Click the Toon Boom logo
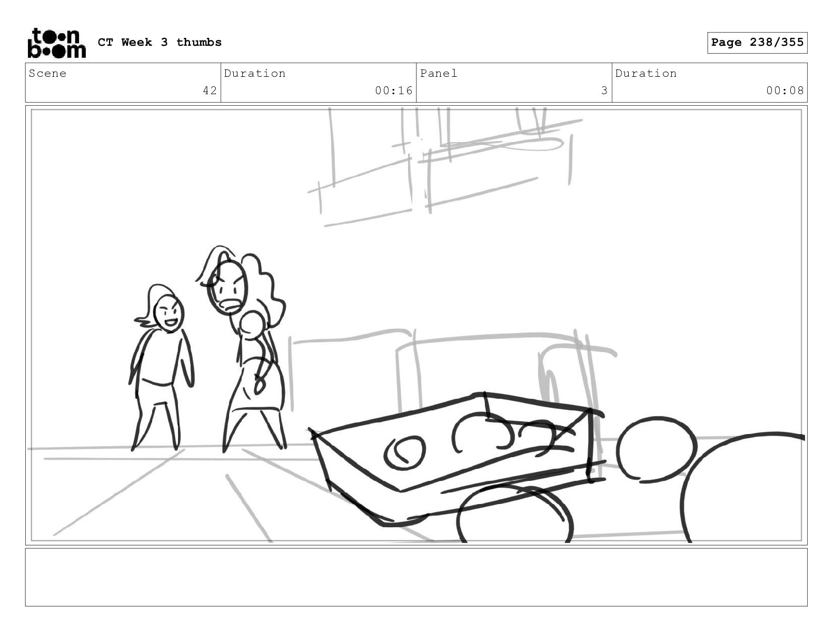The height and width of the screenshot is (644, 834). point(56,43)
